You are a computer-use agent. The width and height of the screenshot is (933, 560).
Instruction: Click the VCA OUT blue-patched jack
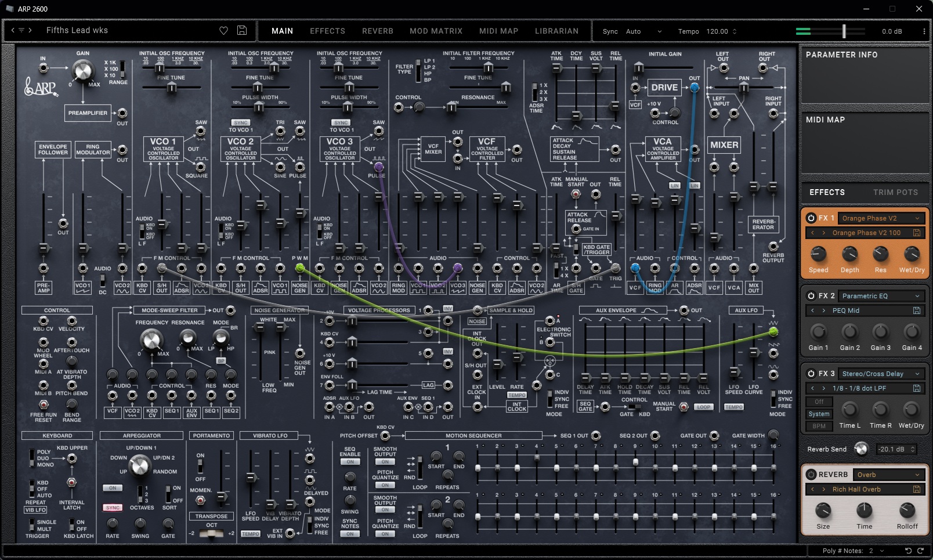(x=695, y=88)
